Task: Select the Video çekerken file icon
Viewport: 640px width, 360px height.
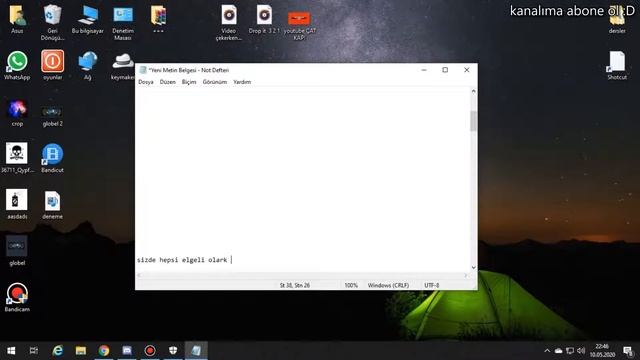Action: point(229,22)
